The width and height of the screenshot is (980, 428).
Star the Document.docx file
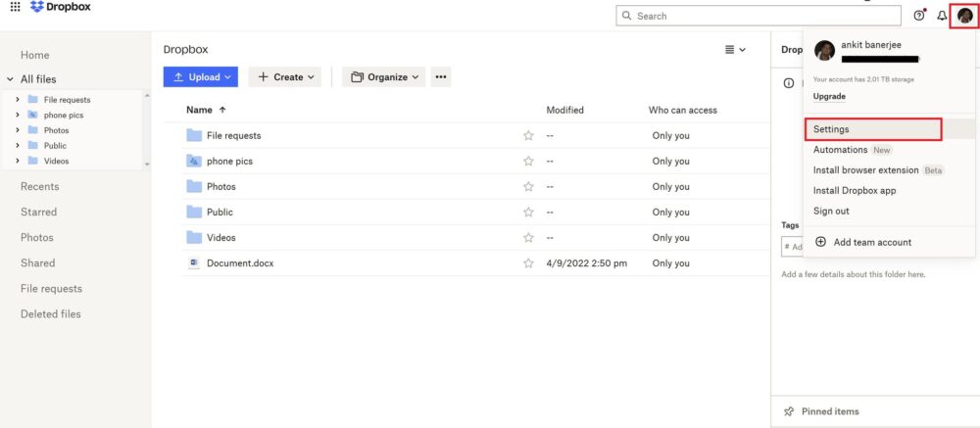(528, 263)
